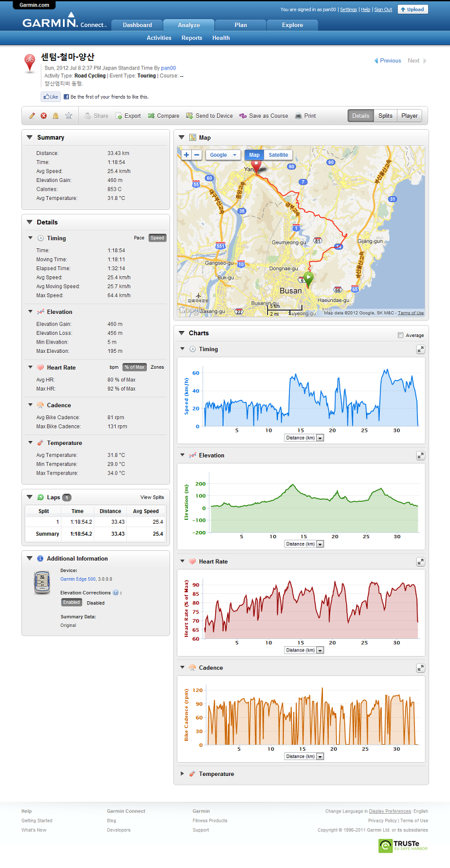Open the Dashboard tab
This screenshot has width=450, height=868.
[x=137, y=25]
